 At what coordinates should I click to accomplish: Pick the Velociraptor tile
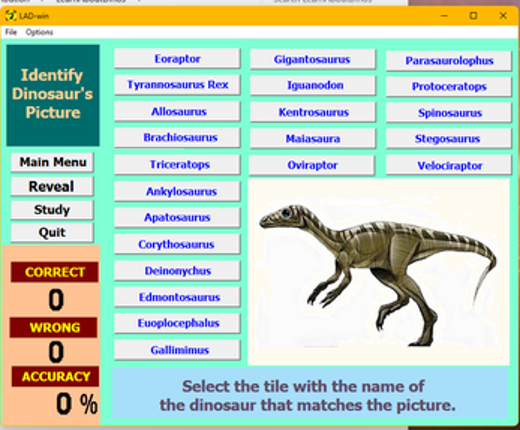pos(449,165)
